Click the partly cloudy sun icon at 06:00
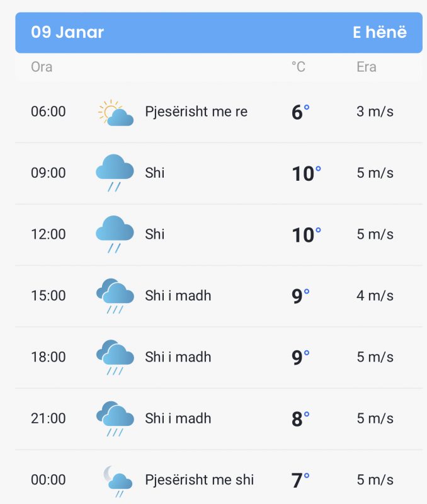Viewport: 427px width, 504px height. [x=116, y=113]
